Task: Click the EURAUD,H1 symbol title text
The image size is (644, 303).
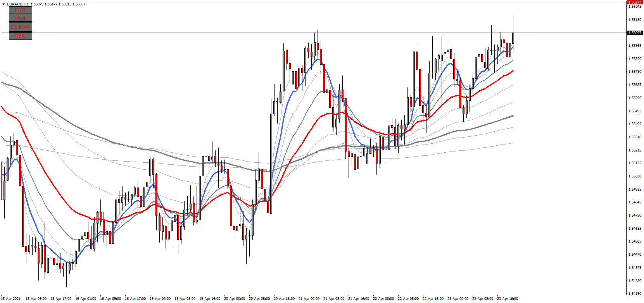Action: [17, 4]
